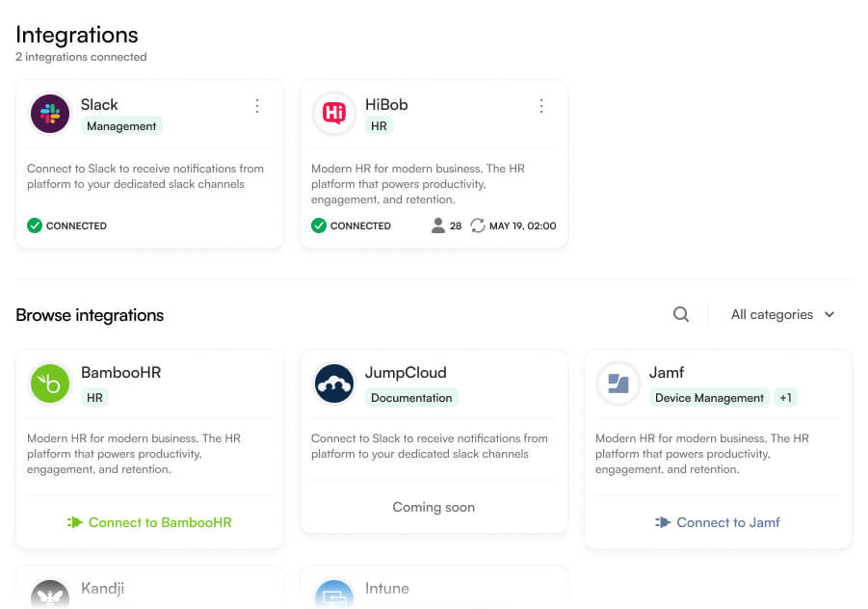Click the Management tag on Slack
Viewport: 868px width, 609px height.
click(121, 126)
